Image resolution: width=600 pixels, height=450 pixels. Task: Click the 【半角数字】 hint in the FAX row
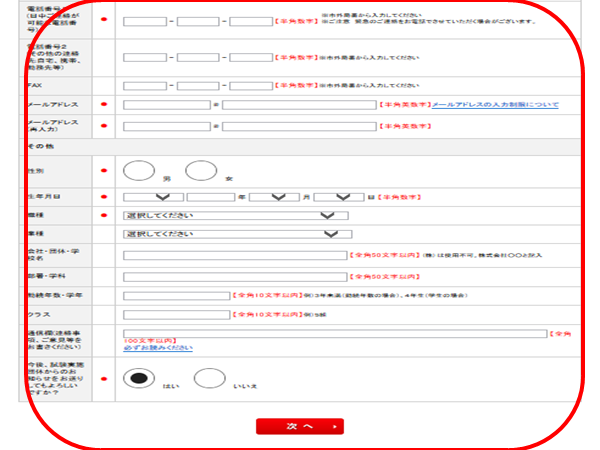click(x=297, y=85)
